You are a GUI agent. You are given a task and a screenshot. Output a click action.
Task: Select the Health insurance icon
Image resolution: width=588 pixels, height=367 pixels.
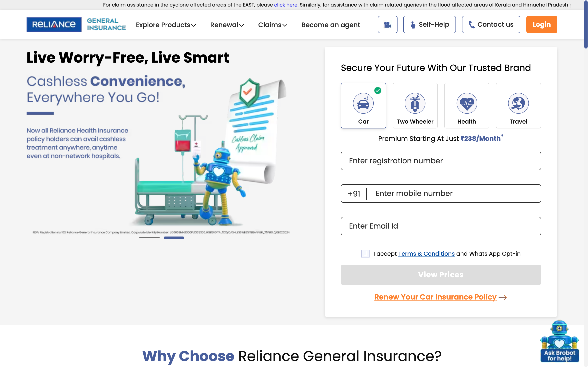(x=467, y=105)
